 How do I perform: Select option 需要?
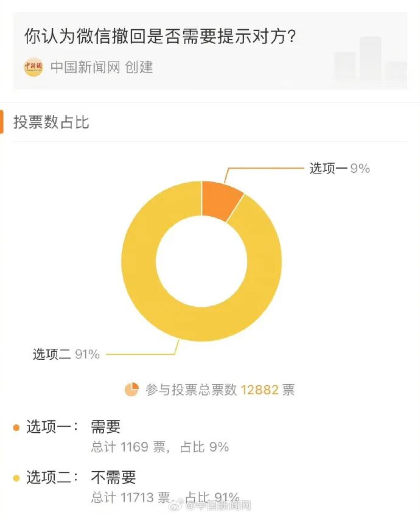tap(105, 427)
